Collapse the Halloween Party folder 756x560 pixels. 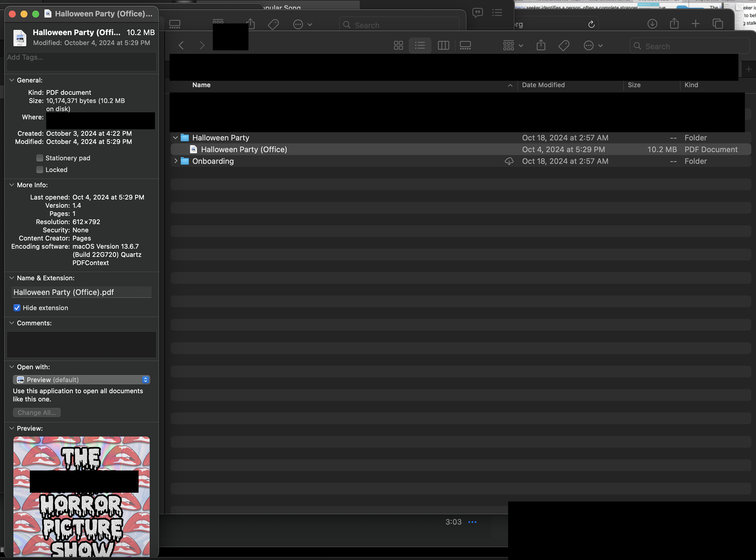(175, 138)
